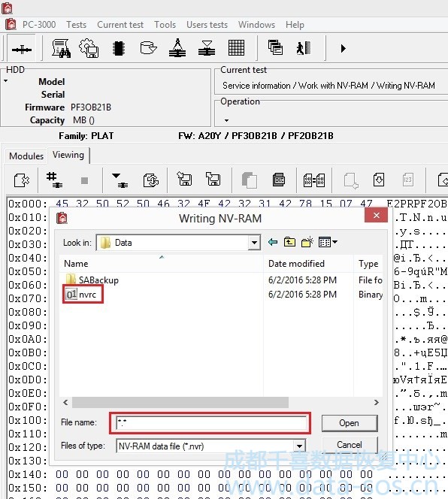Screen dimensions: 448x499
Task: Sort files by Name column
Action: point(161,264)
